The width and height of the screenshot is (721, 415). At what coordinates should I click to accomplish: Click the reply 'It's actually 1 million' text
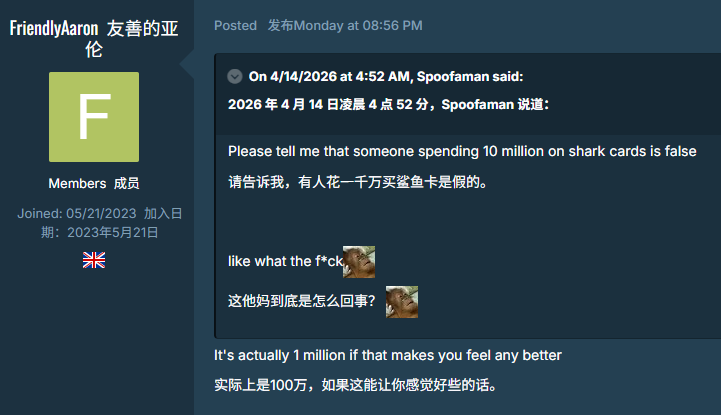pyautogui.click(x=388, y=355)
